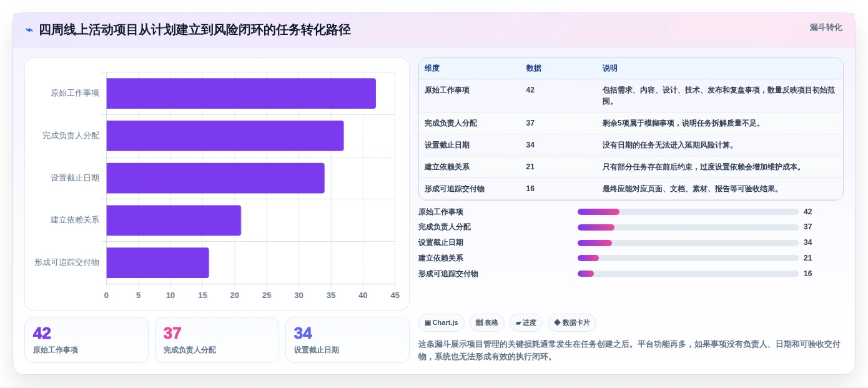Click the chart title 四周线上活动项目

195,30
